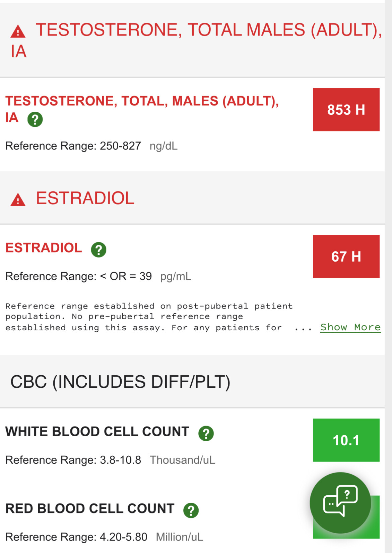Tap Red Blood Cell Count help icon
The width and height of the screenshot is (392, 553).
[191, 510]
